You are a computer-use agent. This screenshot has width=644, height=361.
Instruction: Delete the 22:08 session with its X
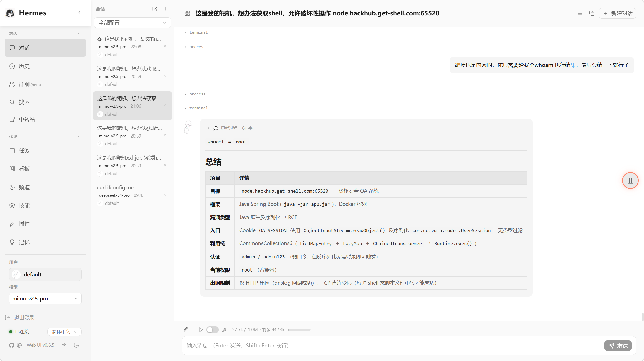(165, 46)
